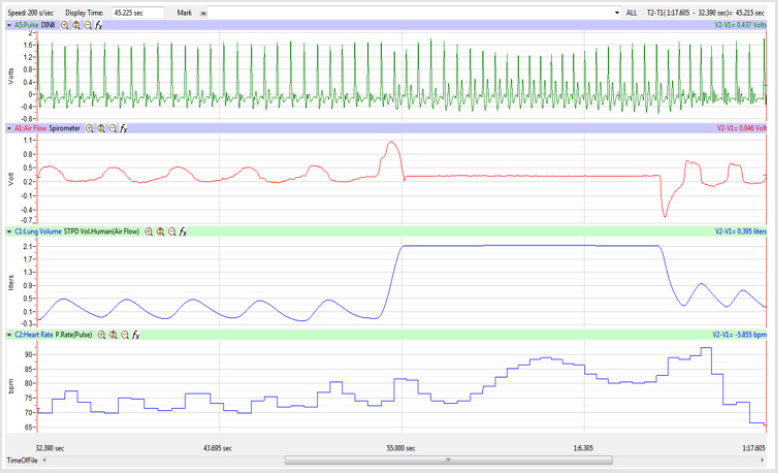Image resolution: width=778 pixels, height=473 pixels.
Task: Open function menu for Lung Volume channel
Action: click(183, 231)
